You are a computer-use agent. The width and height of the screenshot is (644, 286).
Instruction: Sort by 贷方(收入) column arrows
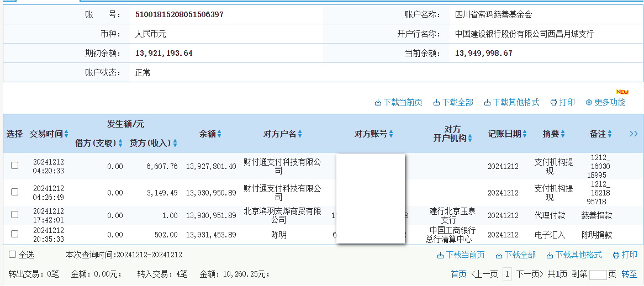tap(175, 144)
